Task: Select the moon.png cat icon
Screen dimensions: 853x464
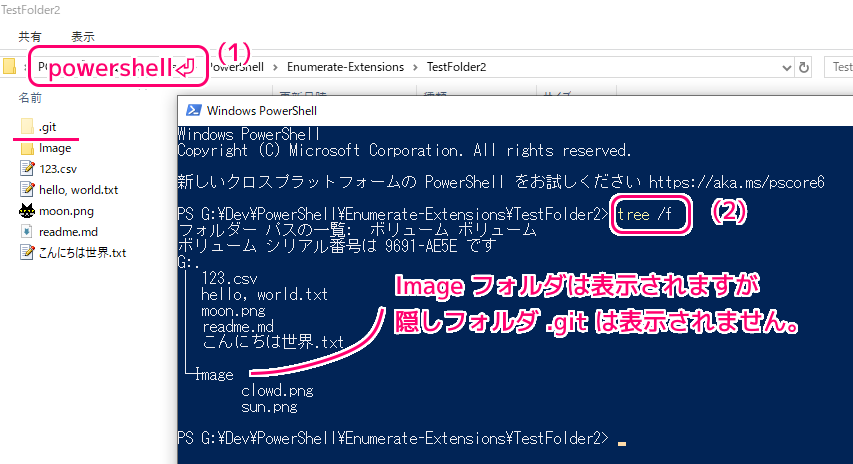Action: [27, 210]
